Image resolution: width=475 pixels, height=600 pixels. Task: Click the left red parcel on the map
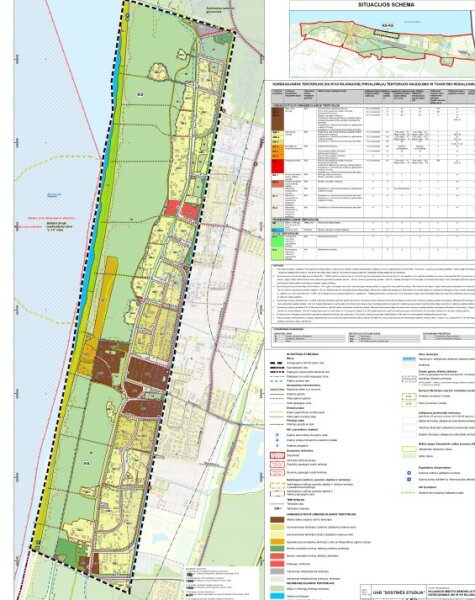(172, 209)
